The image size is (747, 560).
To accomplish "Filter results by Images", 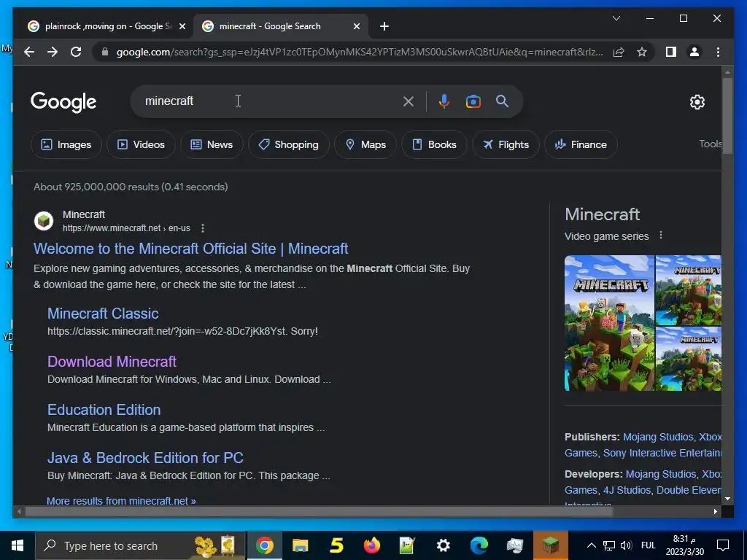I will coord(66,144).
